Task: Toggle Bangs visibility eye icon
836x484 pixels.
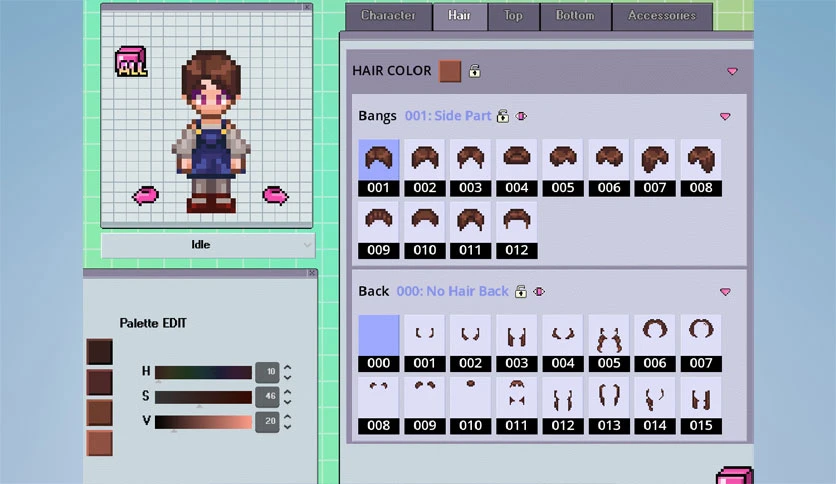Action: tap(521, 116)
